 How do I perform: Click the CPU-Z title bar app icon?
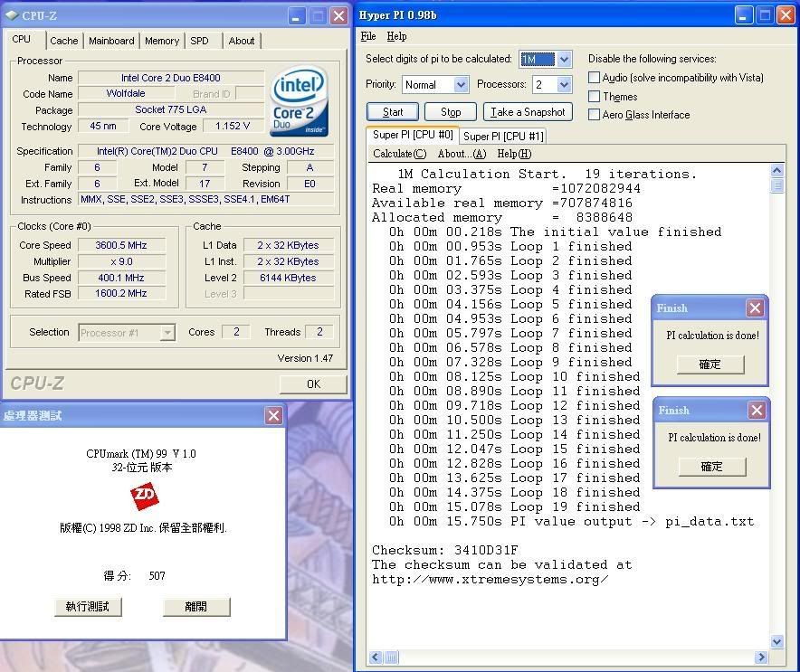click(13, 15)
